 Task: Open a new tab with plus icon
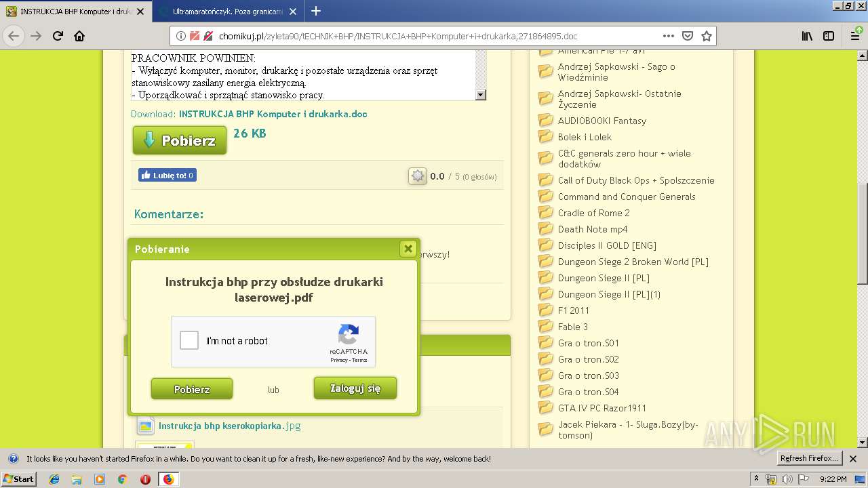[x=315, y=11]
